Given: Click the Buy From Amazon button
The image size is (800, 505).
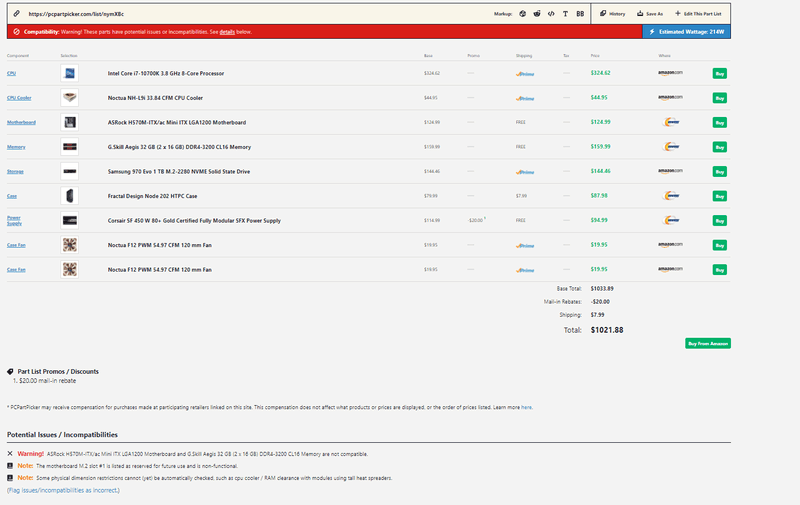Looking at the screenshot, I should point(708,343).
